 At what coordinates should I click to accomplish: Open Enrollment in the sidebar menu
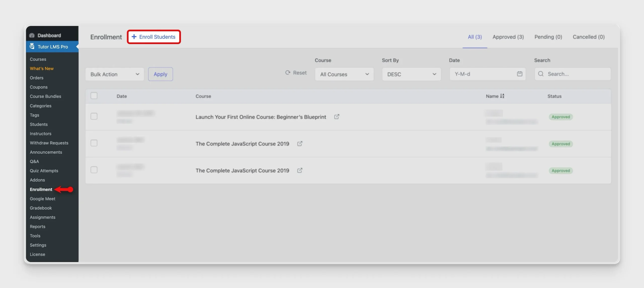(x=41, y=189)
